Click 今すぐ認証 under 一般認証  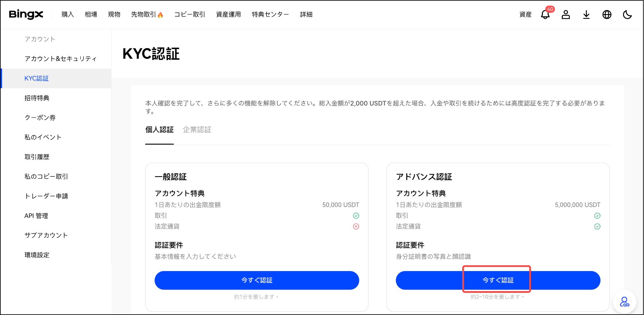tap(257, 280)
